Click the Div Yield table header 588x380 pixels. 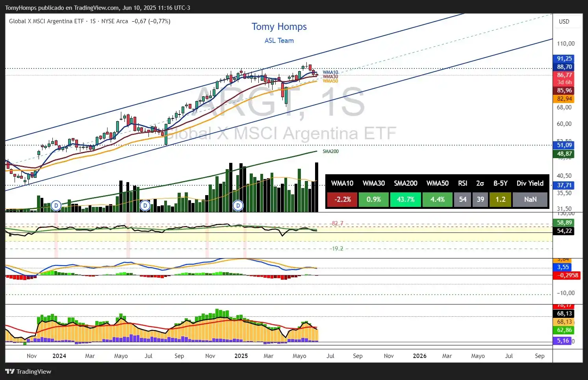530,183
